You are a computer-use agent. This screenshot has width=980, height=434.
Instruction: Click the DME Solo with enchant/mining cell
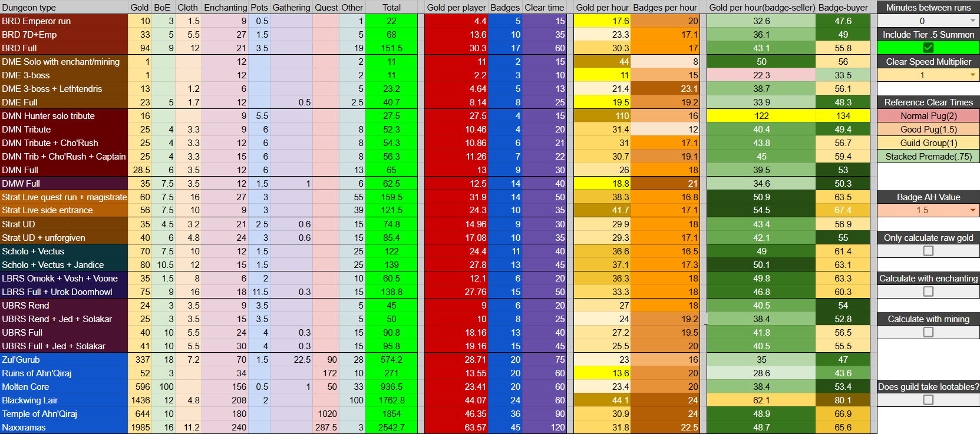[64, 62]
